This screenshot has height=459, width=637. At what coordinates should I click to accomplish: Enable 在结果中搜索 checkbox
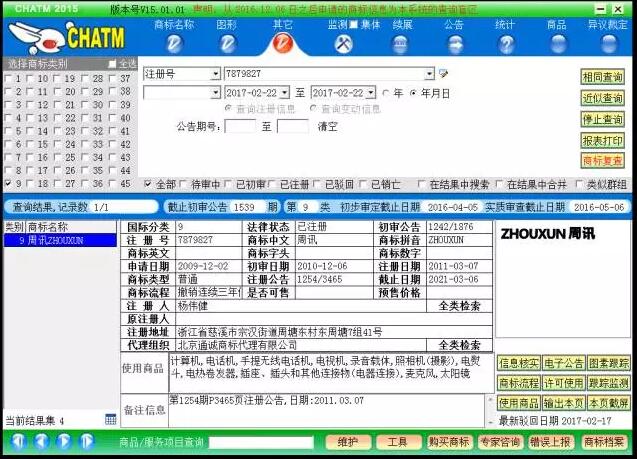tap(423, 185)
